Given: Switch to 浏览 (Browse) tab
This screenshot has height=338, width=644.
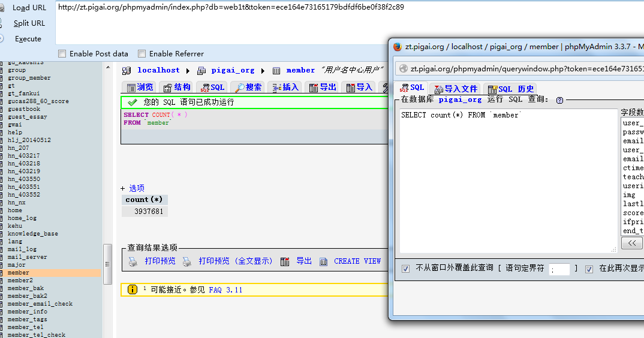Looking at the screenshot, I should click(x=140, y=87).
